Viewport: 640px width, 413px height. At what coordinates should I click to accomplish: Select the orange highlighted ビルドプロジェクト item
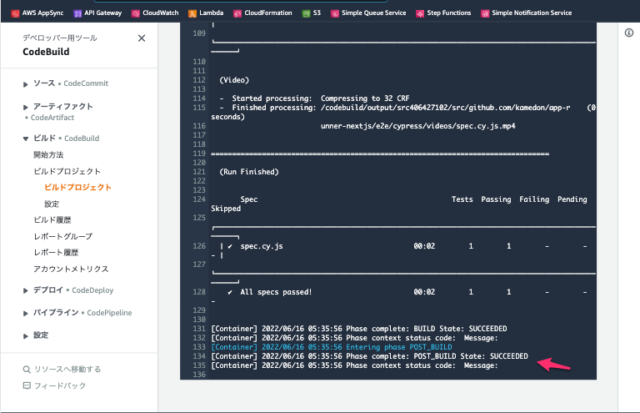pyautogui.click(x=78, y=187)
